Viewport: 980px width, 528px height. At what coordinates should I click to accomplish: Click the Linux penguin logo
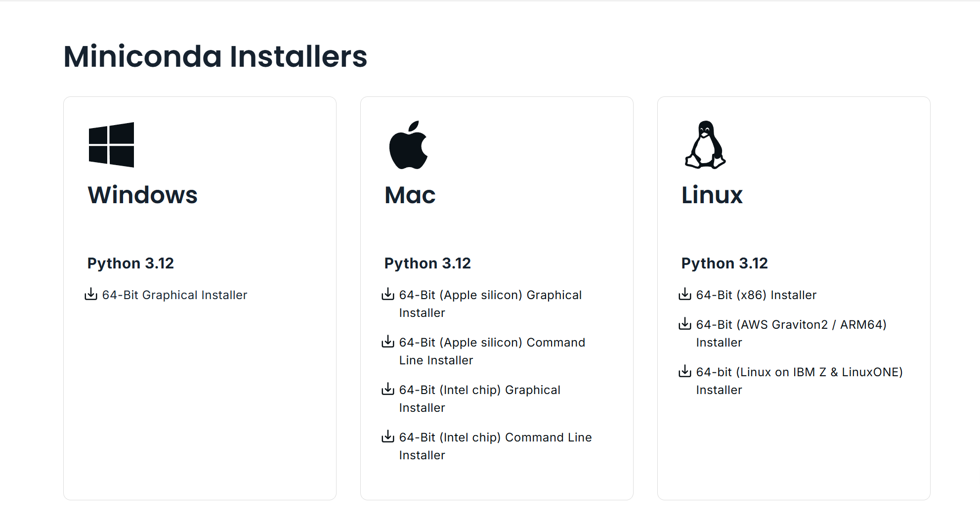point(705,145)
